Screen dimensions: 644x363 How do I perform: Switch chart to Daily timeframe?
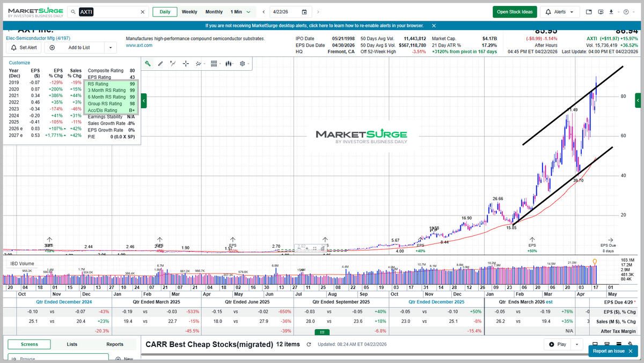coord(165,12)
